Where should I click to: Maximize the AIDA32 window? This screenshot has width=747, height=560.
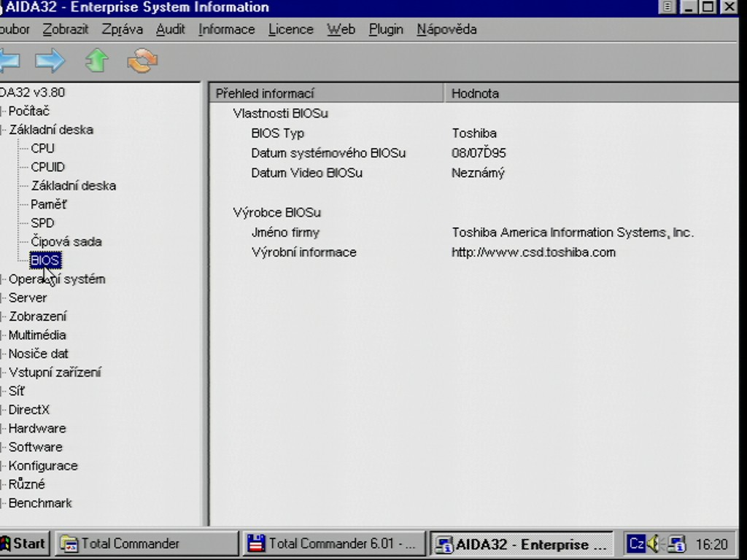[708, 7]
